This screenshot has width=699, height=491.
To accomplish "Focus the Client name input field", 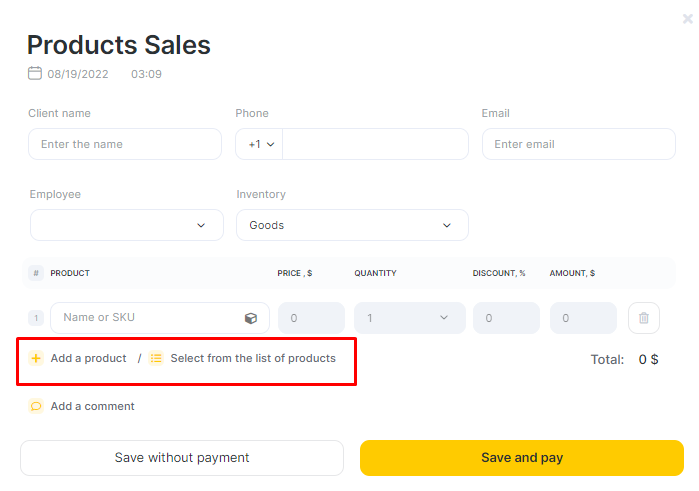I will pos(125,144).
